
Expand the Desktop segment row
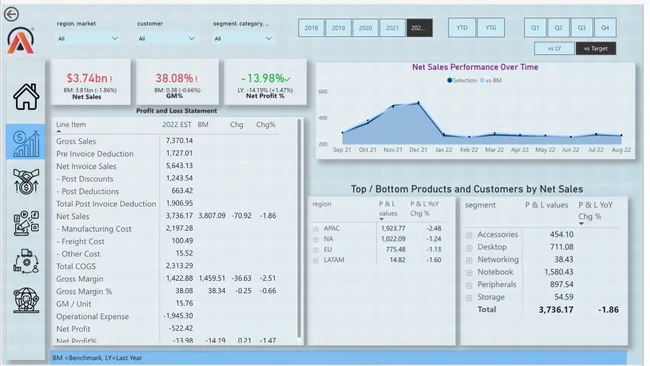(x=469, y=248)
